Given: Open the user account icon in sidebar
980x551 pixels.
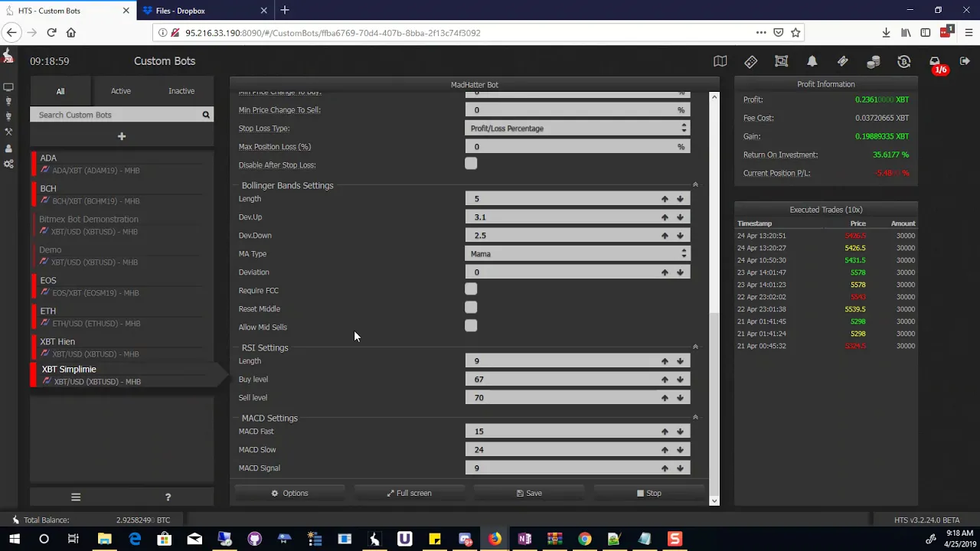Looking at the screenshot, I should point(8,148).
